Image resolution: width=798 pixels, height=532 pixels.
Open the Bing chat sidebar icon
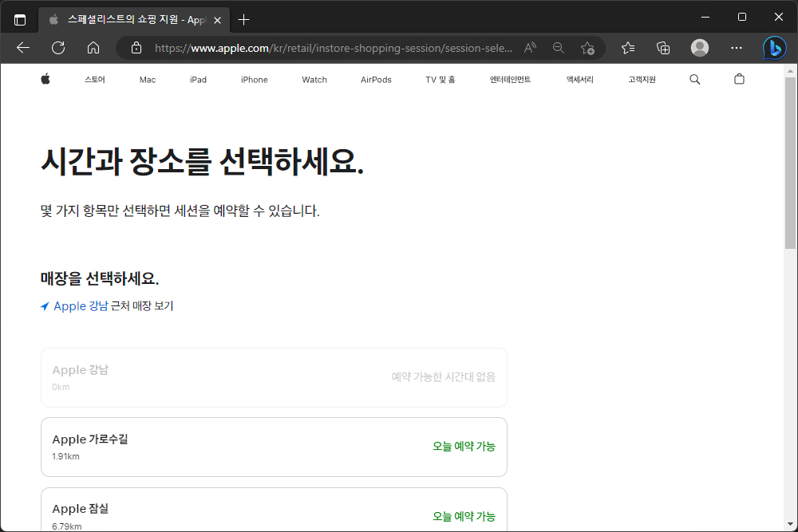tap(775, 49)
